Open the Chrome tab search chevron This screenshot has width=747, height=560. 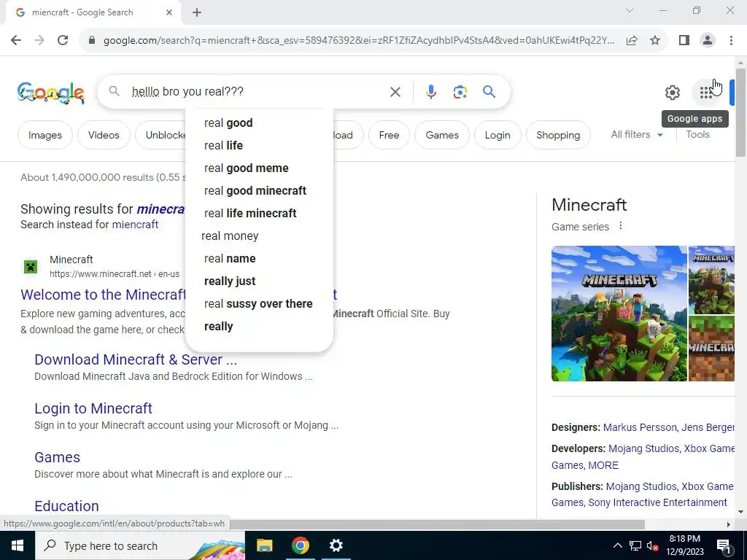[x=630, y=10]
